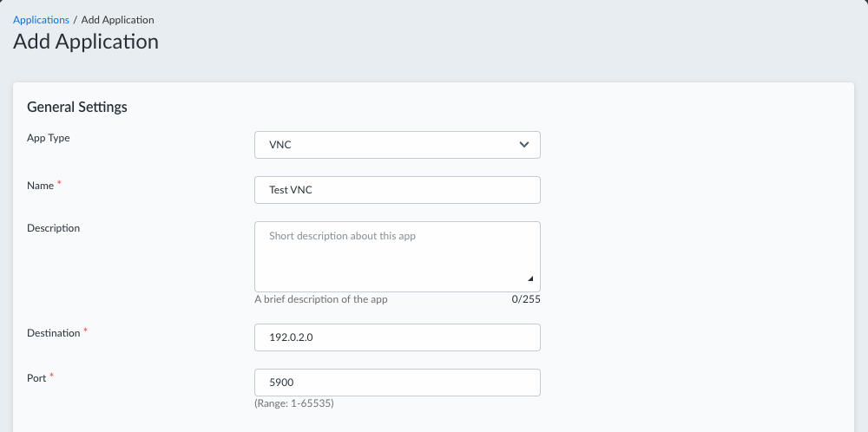Click the Port field label
Screen dimensions: 868x432
coord(37,377)
